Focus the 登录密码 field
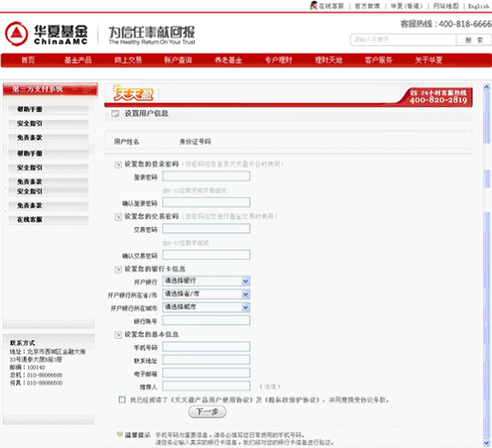The width and height of the screenshot is (492, 448). [x=207, y=177]
